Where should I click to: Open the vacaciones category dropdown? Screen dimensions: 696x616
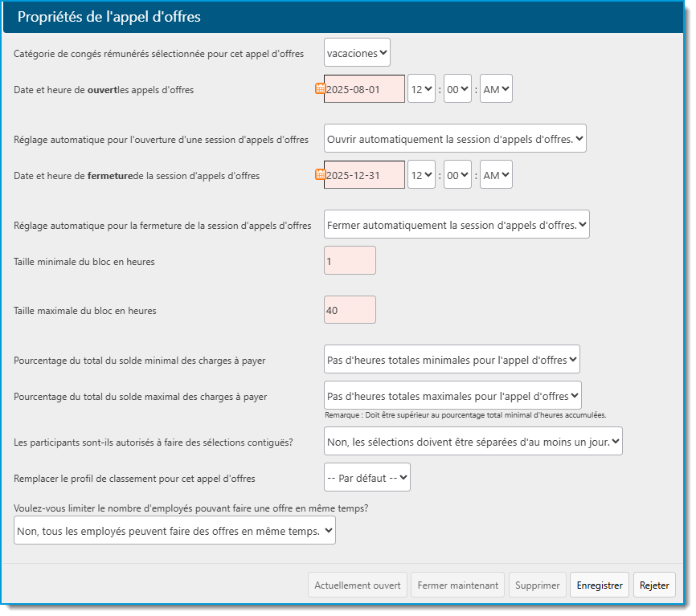click(x=357, y=52)
